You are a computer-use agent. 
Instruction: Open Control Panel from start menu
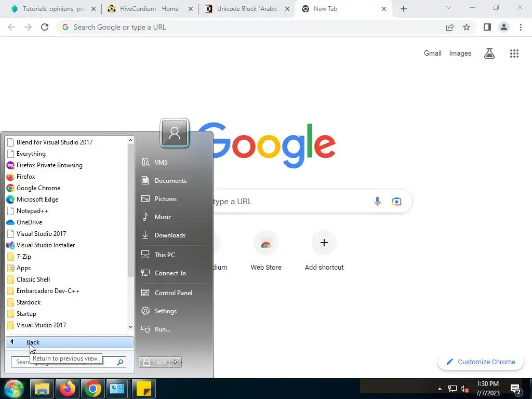coord(174,293)
